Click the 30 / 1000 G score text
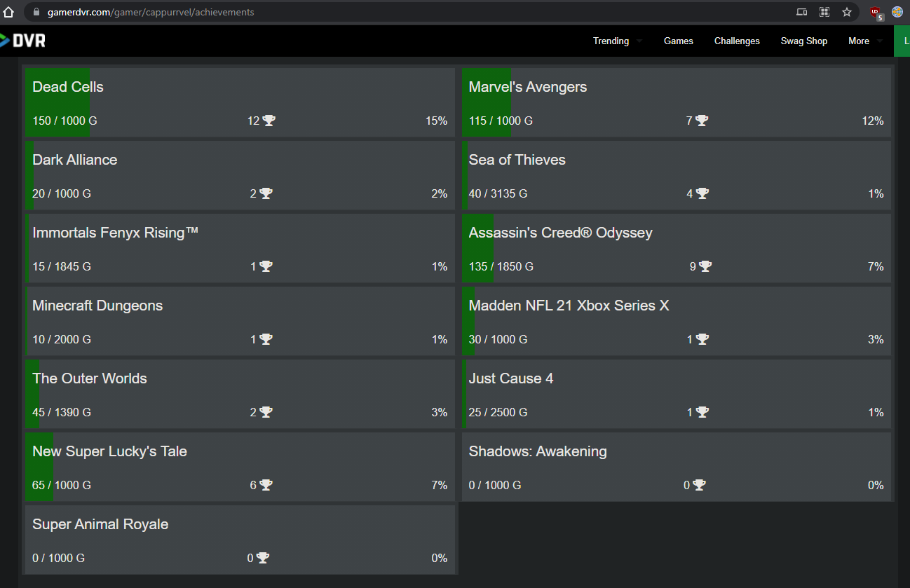 pos(498,339)
